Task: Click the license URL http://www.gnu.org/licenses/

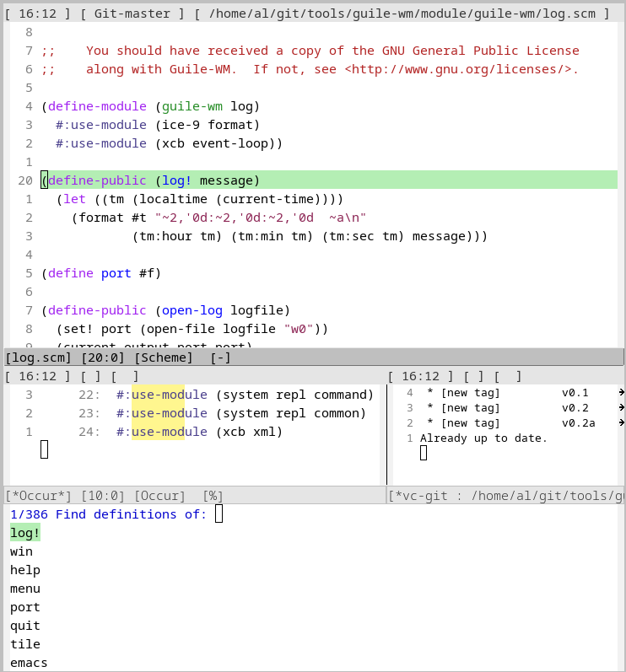Action: pos(457,69)
